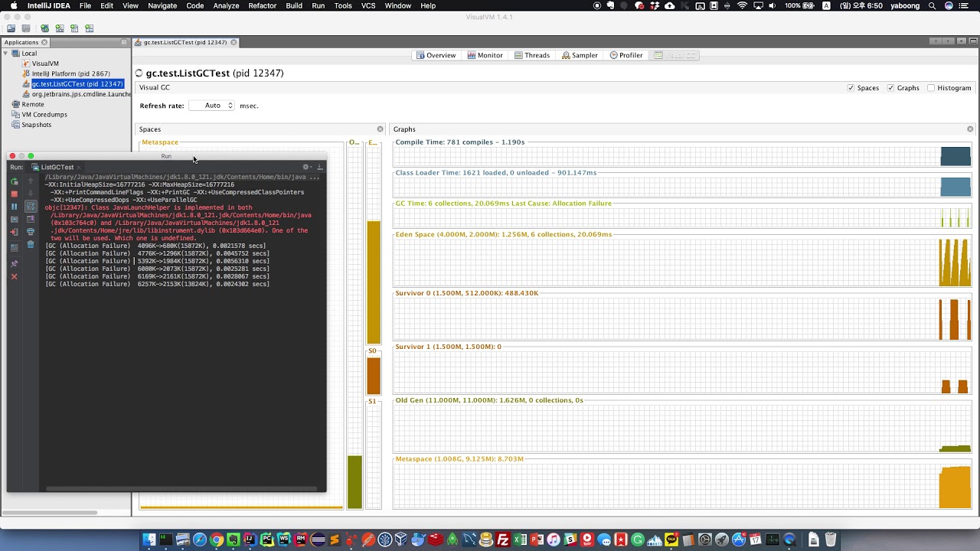This screenshot has width=980, height=551.
Task: Click the Restore Layout icon in Run toolbar
Action: 14,247
